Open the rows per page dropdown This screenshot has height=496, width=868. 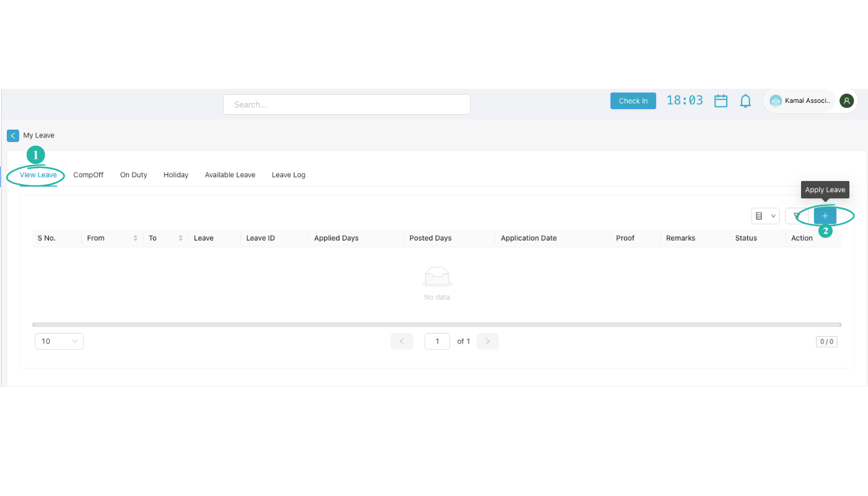point(60,342)
